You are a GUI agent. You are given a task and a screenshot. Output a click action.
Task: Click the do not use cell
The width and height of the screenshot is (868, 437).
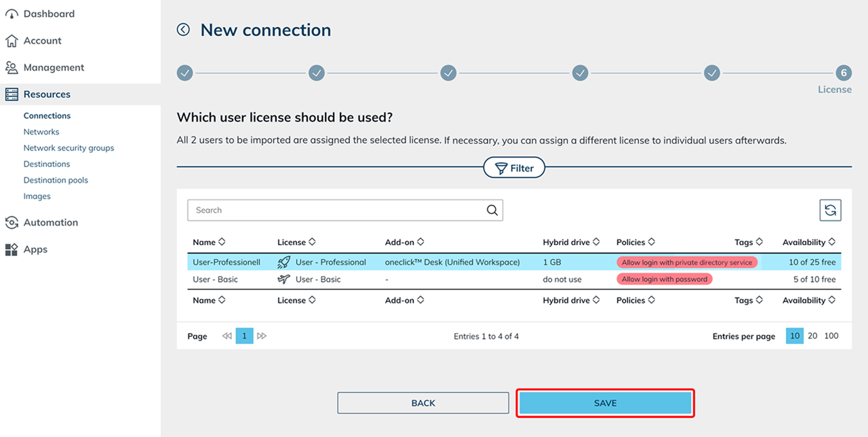[x=562, y=280]
